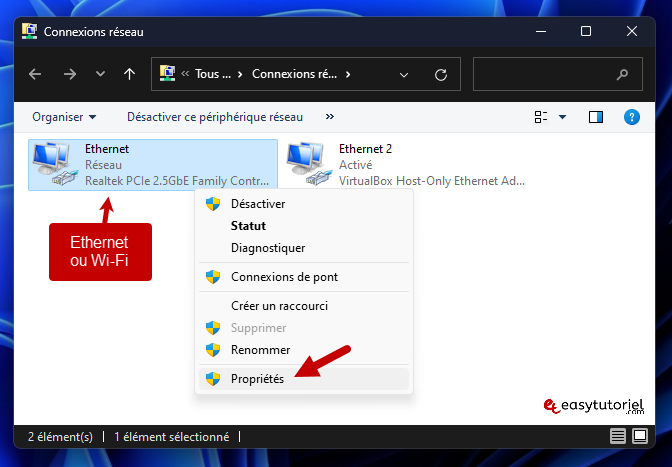The width and height of the screenshot is (672, 467).
Task: Select the 'Connexions ré...' breadcrumb segment
Action: click(x=294, y=74)
